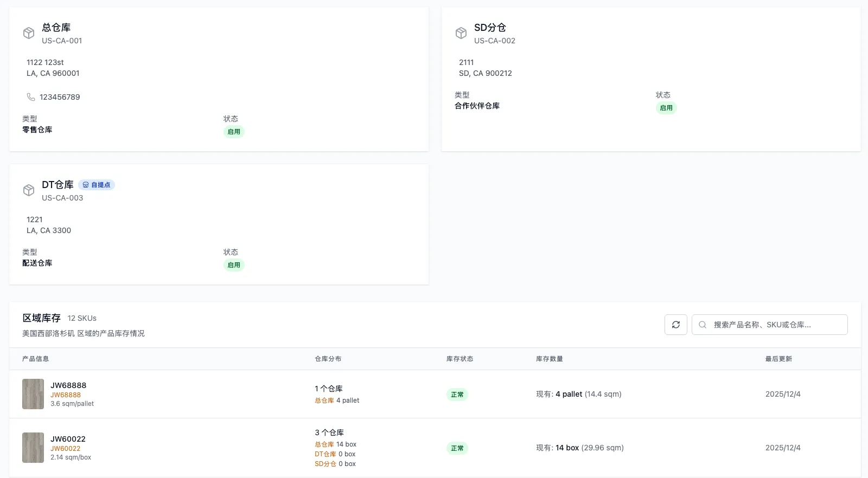Click the 区域库存 section heading

(42, 318)
